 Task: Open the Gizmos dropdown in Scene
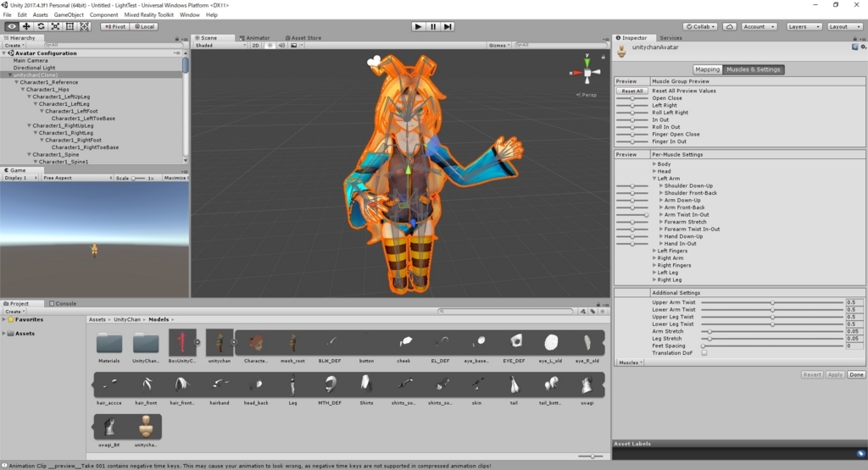(499, 46)
